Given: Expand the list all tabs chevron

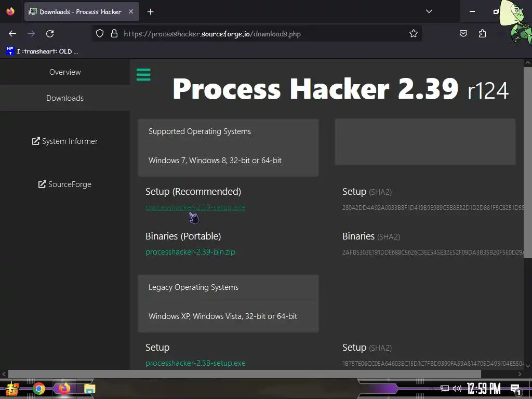Looking at the screenshot, I should (x=429, y=11).
